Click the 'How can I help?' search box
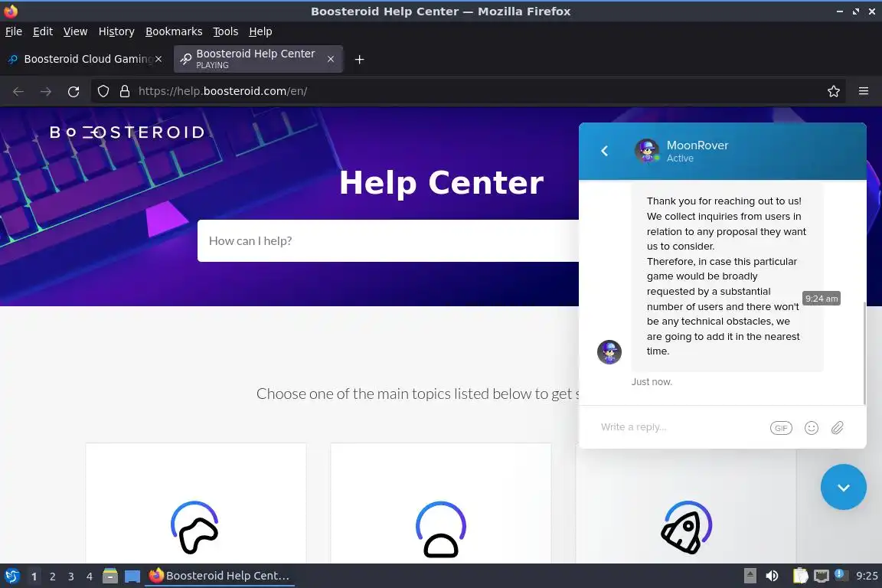Screen dimensions: 882x588 coord(388,241)
